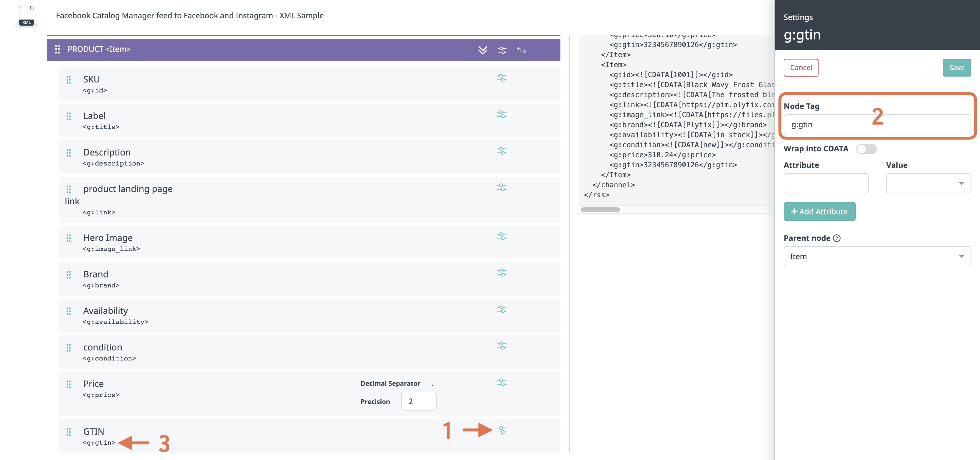Click the GTIN g:gtin tag text

pos(99,443)
